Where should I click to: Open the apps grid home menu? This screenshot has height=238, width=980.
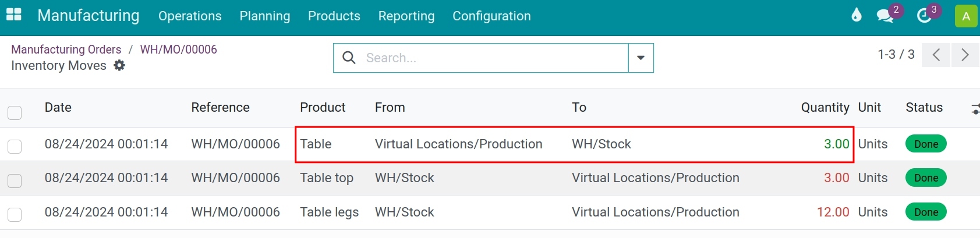pyautogui.click(x=13, y=15)
